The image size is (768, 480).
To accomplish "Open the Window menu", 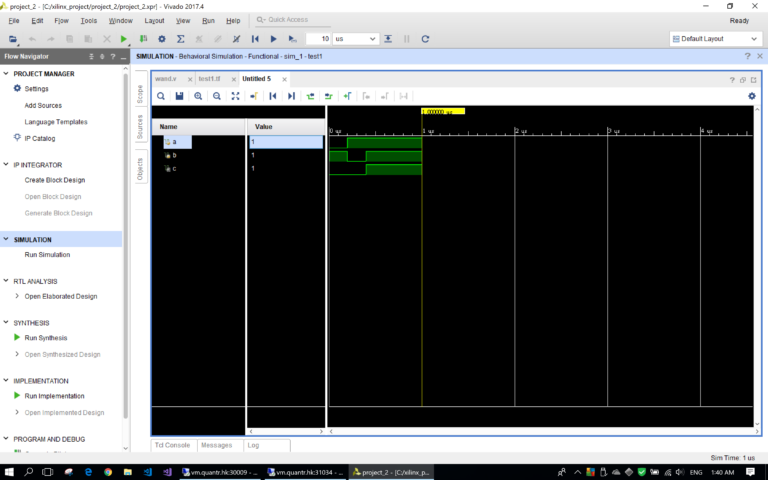I will point(120,21).
